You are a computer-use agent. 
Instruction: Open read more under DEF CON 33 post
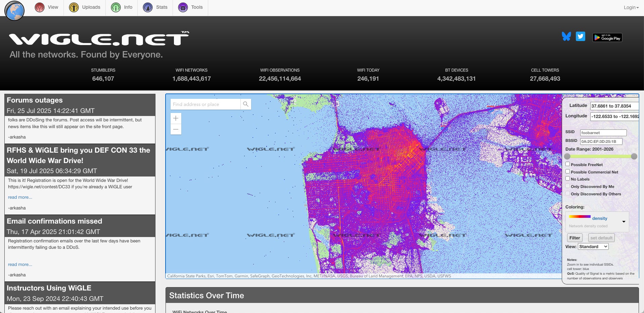point(20,197)
